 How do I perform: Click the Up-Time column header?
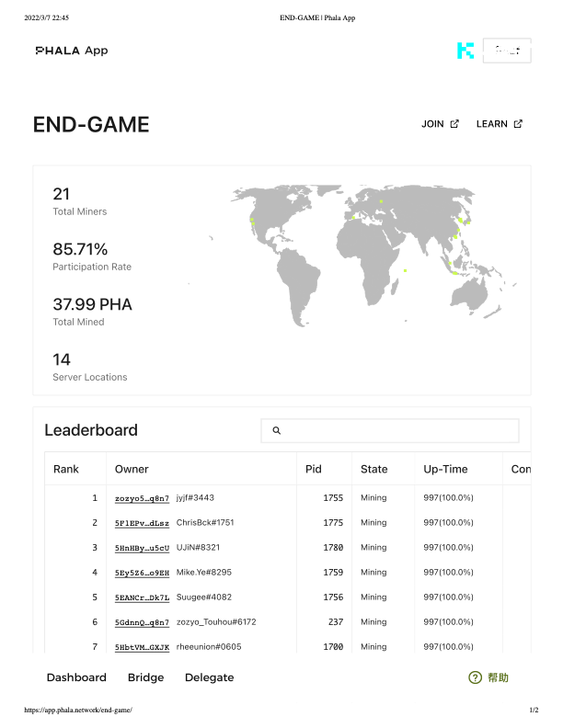pyautogui.click(x=445, y=469)
